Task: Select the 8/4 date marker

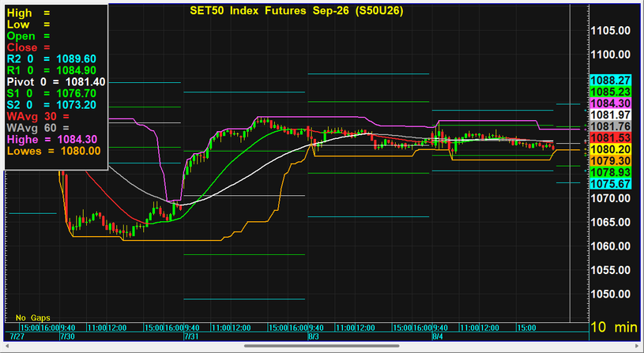Action: tap(438, 336)
